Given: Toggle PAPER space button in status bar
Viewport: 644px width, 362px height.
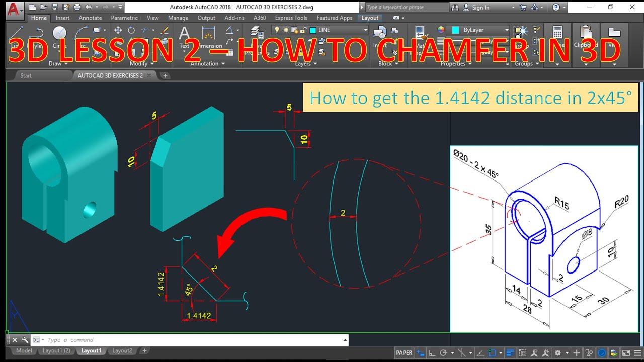Looking at the screenshot, I should [404, 353].
